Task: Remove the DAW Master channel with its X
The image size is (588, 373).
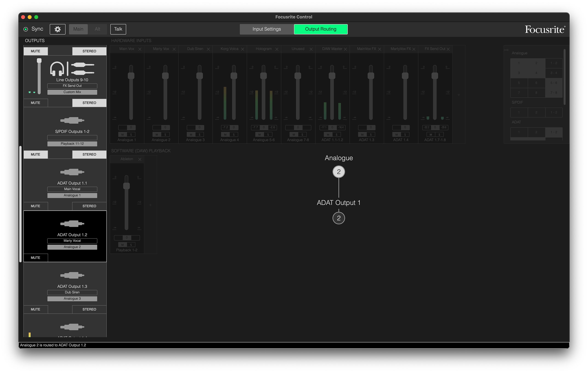Action: tap(345, 49)
